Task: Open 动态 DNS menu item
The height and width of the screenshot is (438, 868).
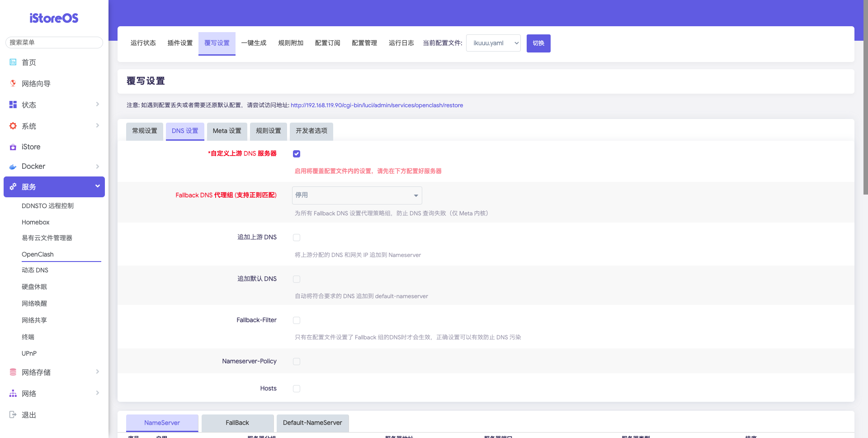Action: point(35,270)
